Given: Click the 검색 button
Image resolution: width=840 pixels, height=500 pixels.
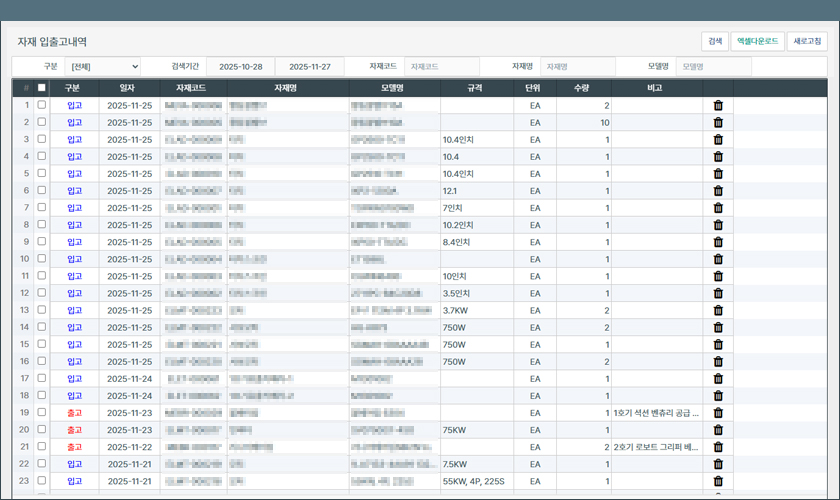Looking at the screenshot, I should coord(714,41).
